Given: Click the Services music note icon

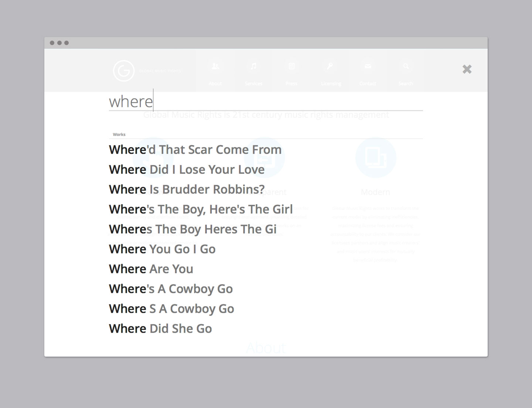Looking at the screenshot, I should [x=253, y=67].
